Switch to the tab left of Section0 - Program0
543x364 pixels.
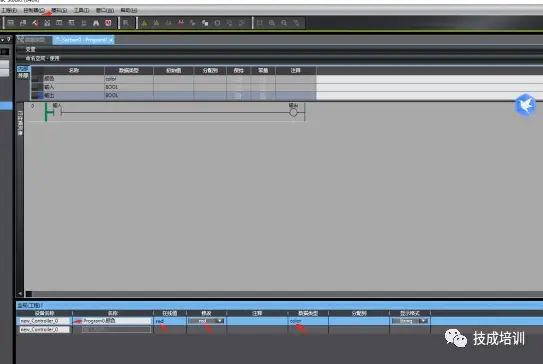click(x=34, y=40)
